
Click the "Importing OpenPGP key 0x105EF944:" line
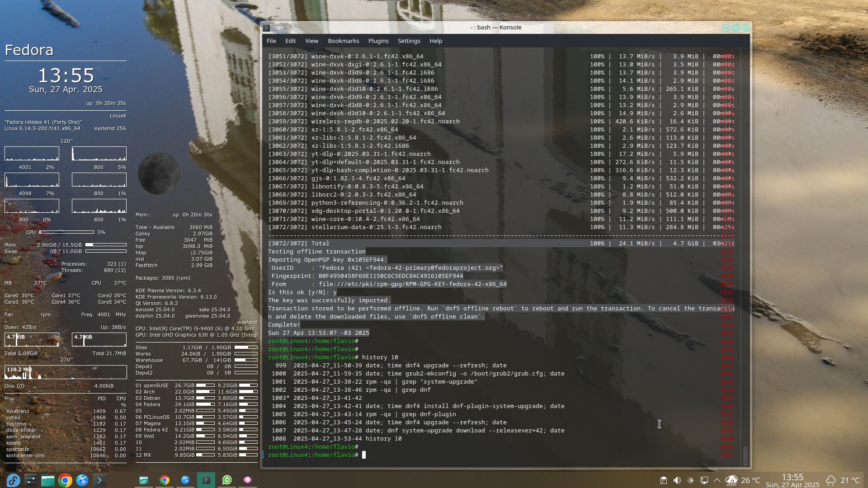[x=328, y=260]
